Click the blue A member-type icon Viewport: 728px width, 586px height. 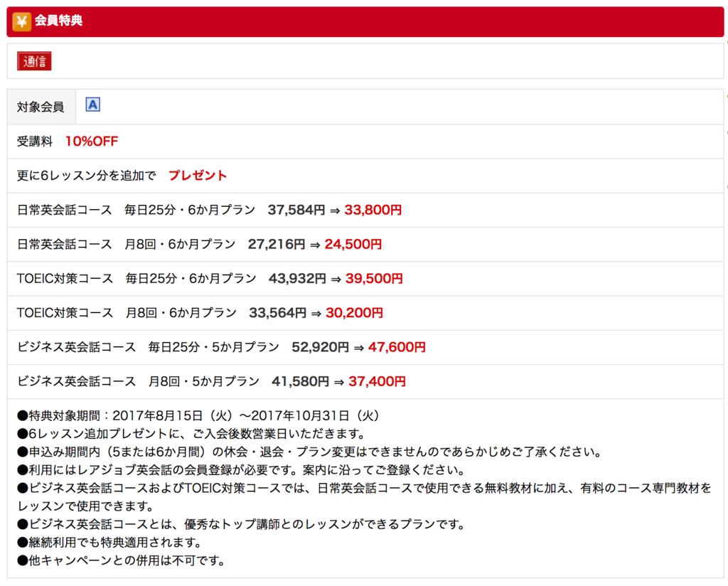(93, 105)
